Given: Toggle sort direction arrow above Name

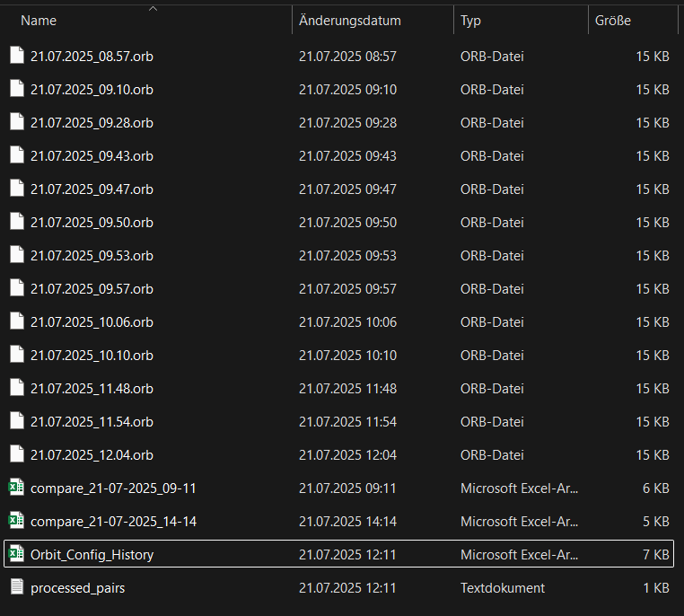Looking at the screenshot, I should 153,9.
